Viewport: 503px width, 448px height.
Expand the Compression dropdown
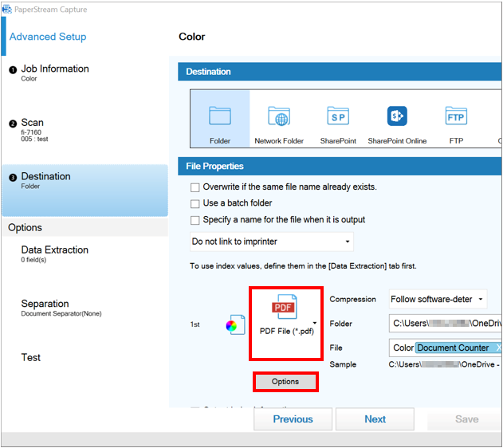[x=438, y=300]
